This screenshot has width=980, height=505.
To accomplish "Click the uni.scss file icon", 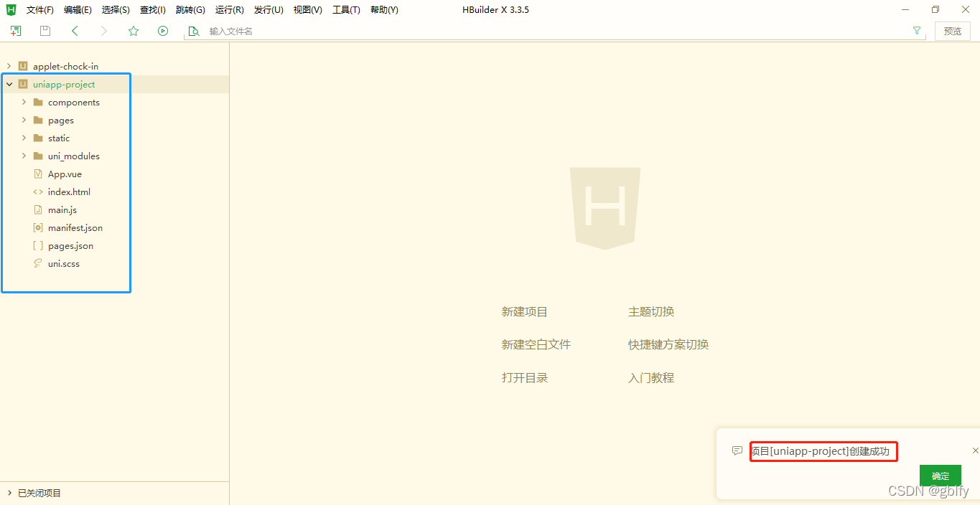I will [x=38, y=263].
